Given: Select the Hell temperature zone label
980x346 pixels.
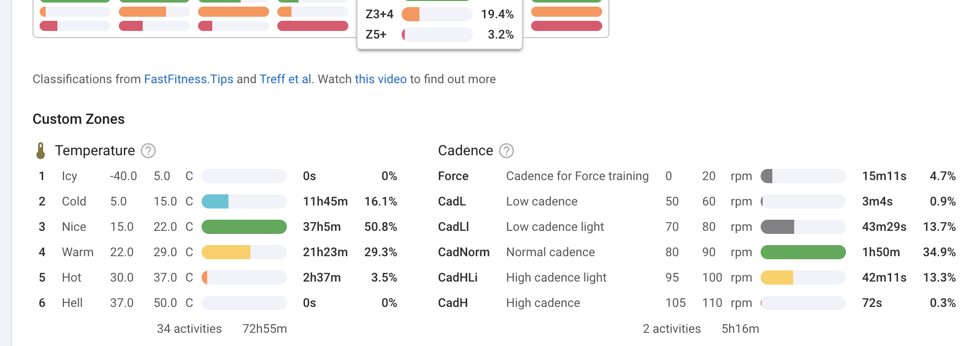Looking at the screenshot, I should pyautogui.click(x=72, y=303).
